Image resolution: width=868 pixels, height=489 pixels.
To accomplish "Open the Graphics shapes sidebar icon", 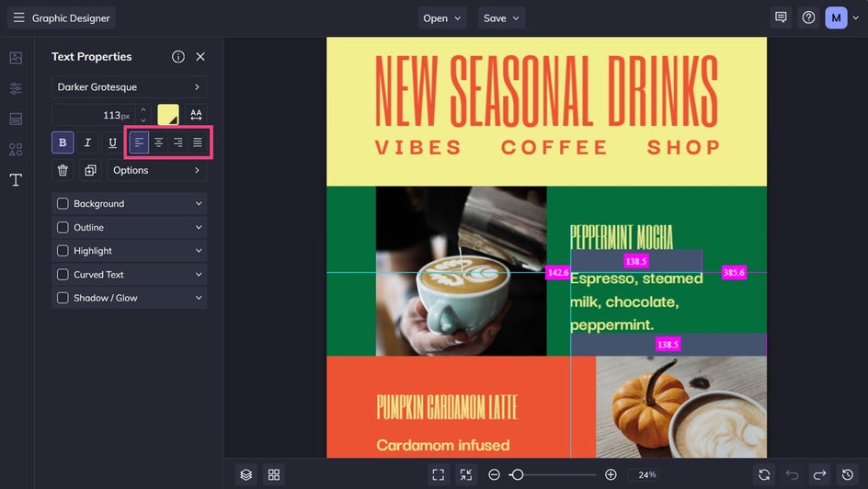I will 16,149.
